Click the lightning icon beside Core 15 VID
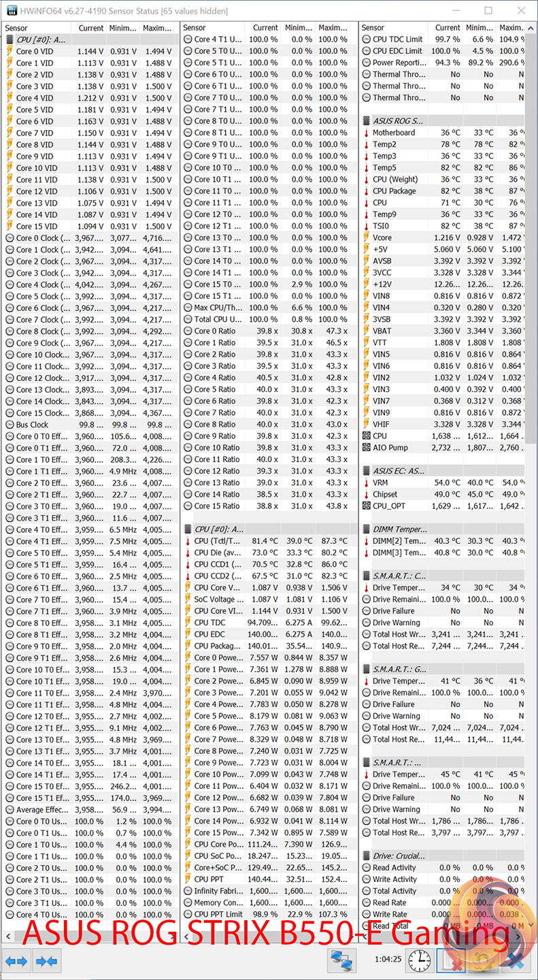 [10, 227]
